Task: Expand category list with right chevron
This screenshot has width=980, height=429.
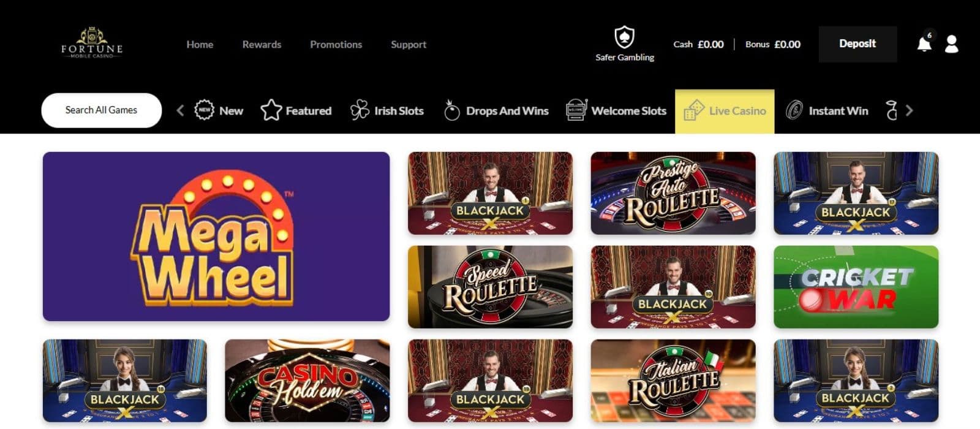Action: [x=910, y=111]
